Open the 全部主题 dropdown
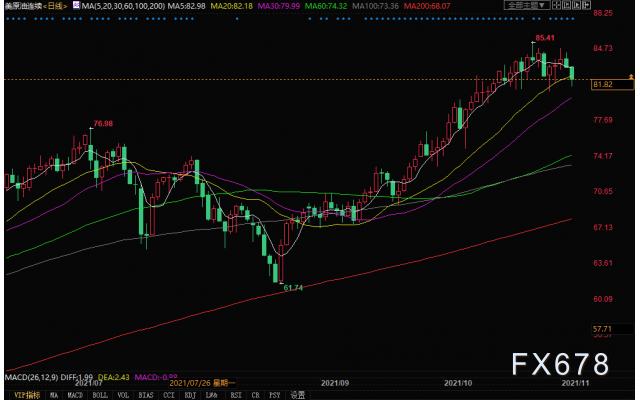This screenshot has width=640, height=400. tap(527, 5)
